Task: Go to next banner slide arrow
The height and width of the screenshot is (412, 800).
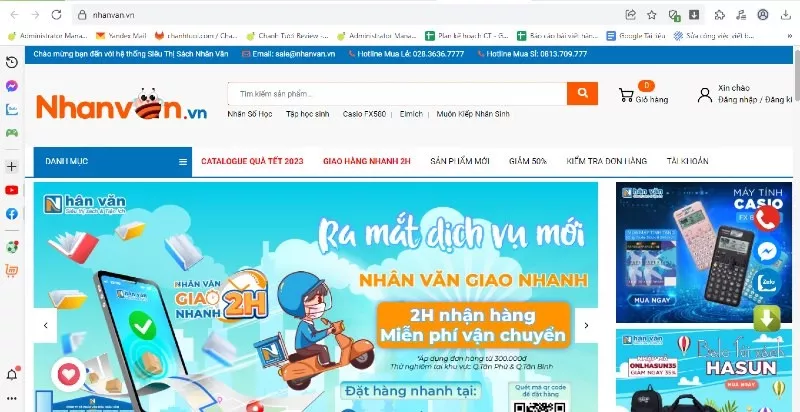Action: 586,325
